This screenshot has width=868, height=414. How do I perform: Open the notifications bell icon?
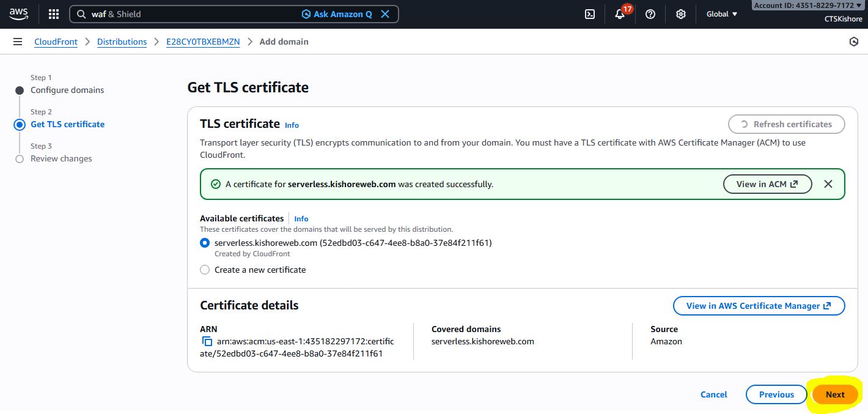(x=620, y=14)
